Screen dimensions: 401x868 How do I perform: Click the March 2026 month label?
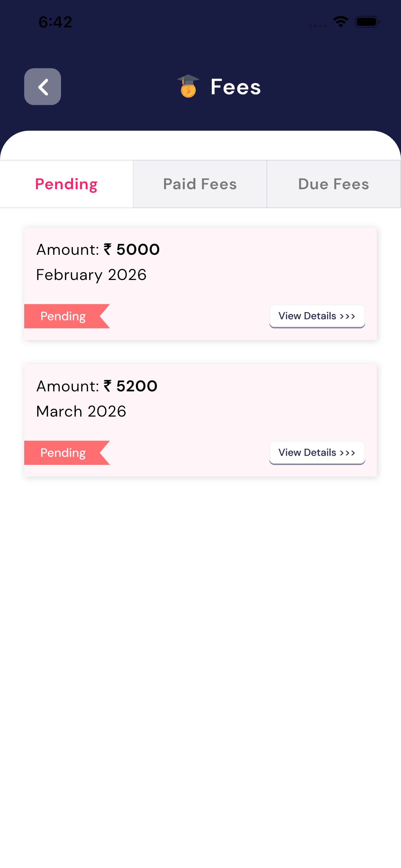[81, 411]
